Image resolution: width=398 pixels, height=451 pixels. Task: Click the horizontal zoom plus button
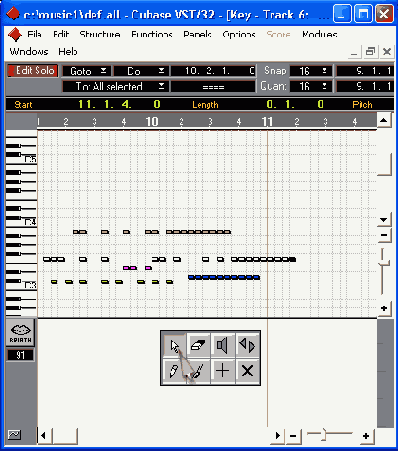[x=366, y=436]
